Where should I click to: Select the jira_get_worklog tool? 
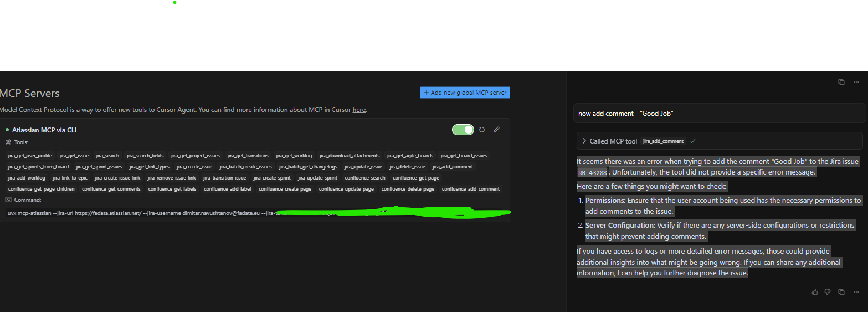point(294,156)
